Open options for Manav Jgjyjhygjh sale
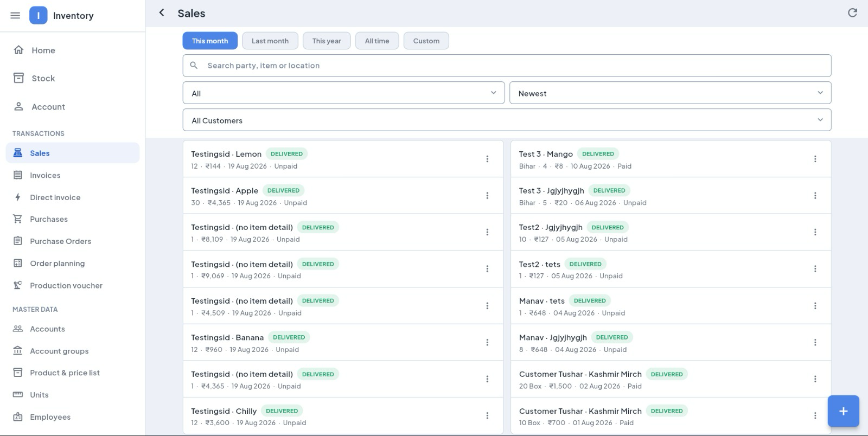 pyautogui.click(x=815, y=343)
